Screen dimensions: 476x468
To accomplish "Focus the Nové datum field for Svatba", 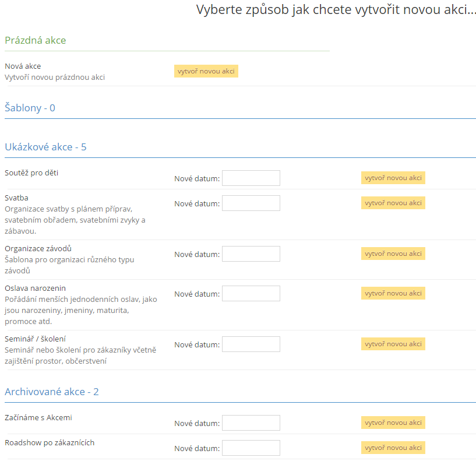I will click(251, 203).
